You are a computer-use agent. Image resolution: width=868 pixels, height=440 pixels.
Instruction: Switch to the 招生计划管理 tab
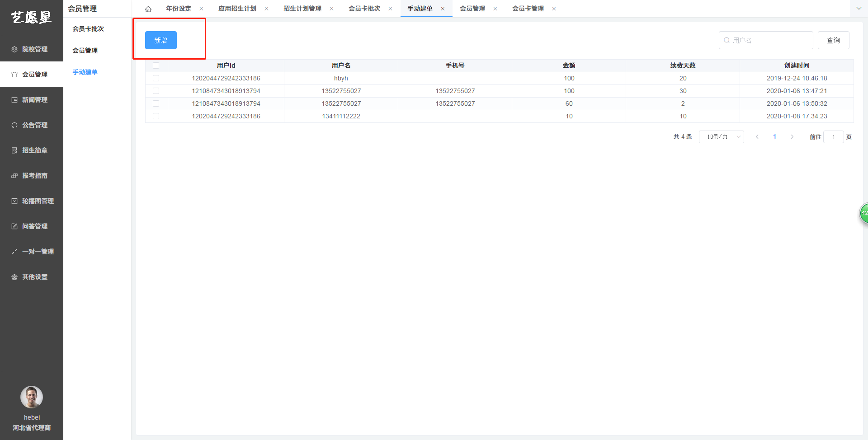pos(302,9)
